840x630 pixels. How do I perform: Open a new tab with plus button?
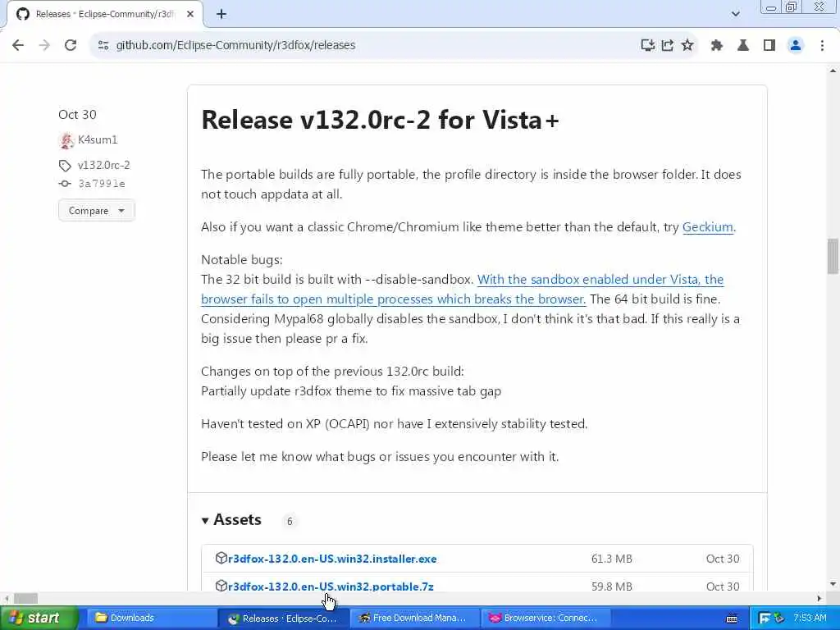[221, 15]
